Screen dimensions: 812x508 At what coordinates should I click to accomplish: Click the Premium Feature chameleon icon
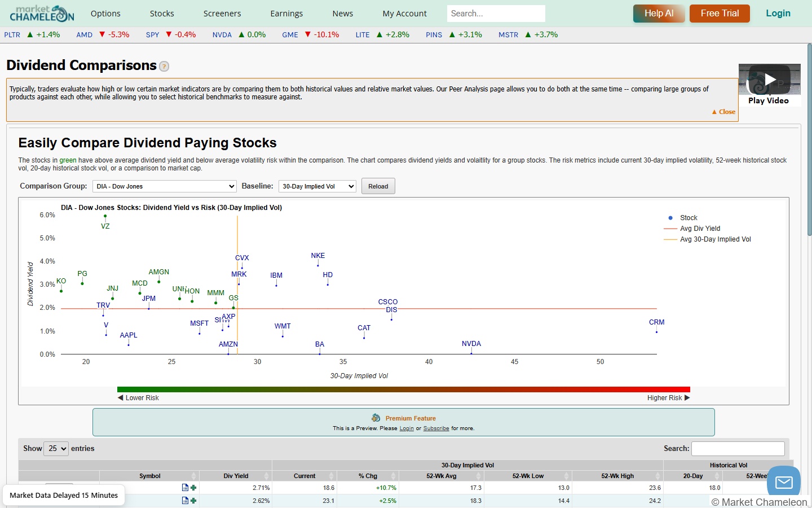376,418
